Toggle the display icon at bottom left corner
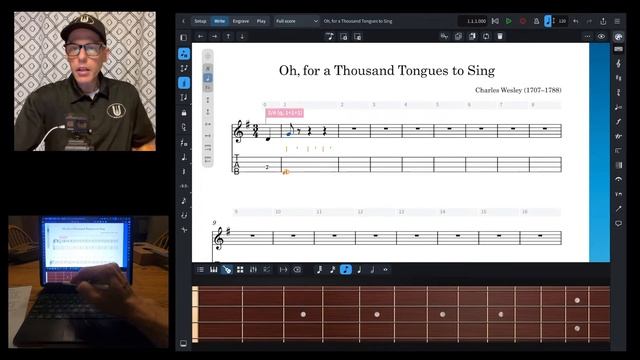Image resolution: width=640 pixels, height=360 pixels. (184, 344)
